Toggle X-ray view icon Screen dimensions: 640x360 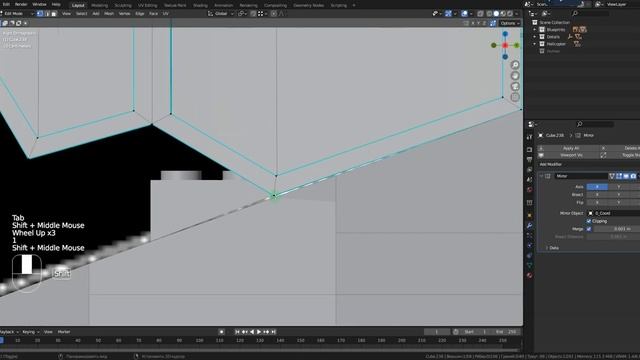(x=480, y=13)
